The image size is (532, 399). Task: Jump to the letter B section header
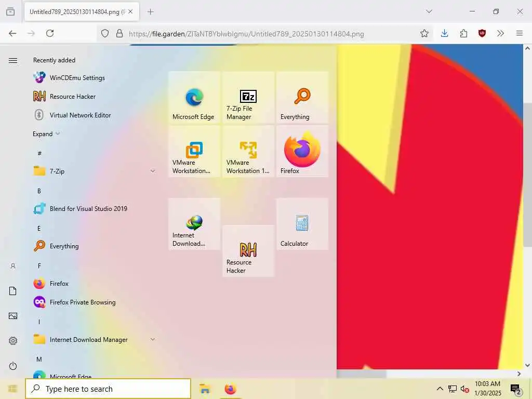click(x=39, y=191)
